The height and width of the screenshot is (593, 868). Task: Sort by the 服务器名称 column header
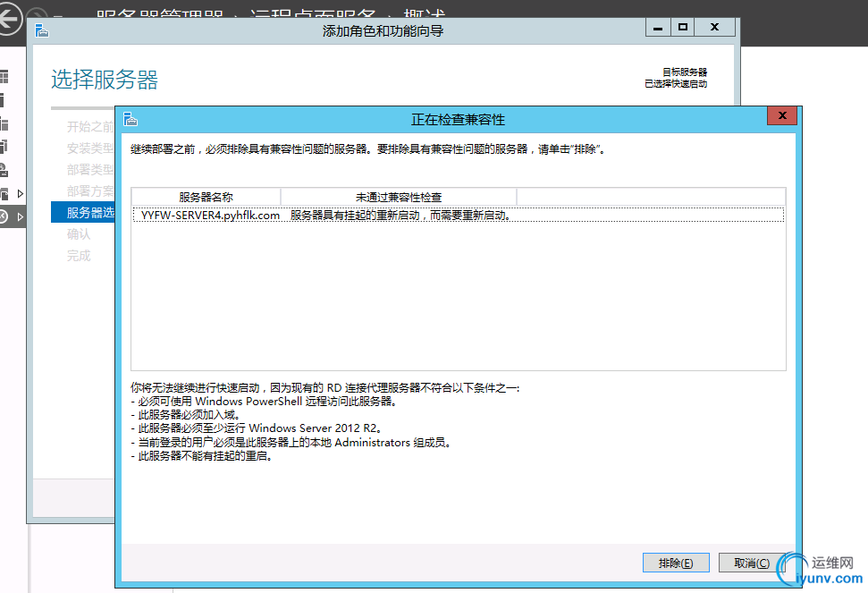[206, 197]
